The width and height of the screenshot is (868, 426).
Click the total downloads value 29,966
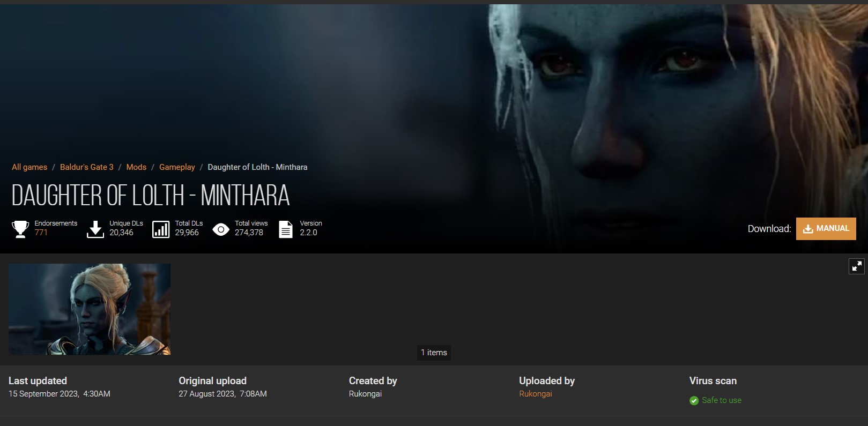pos(187,233)
